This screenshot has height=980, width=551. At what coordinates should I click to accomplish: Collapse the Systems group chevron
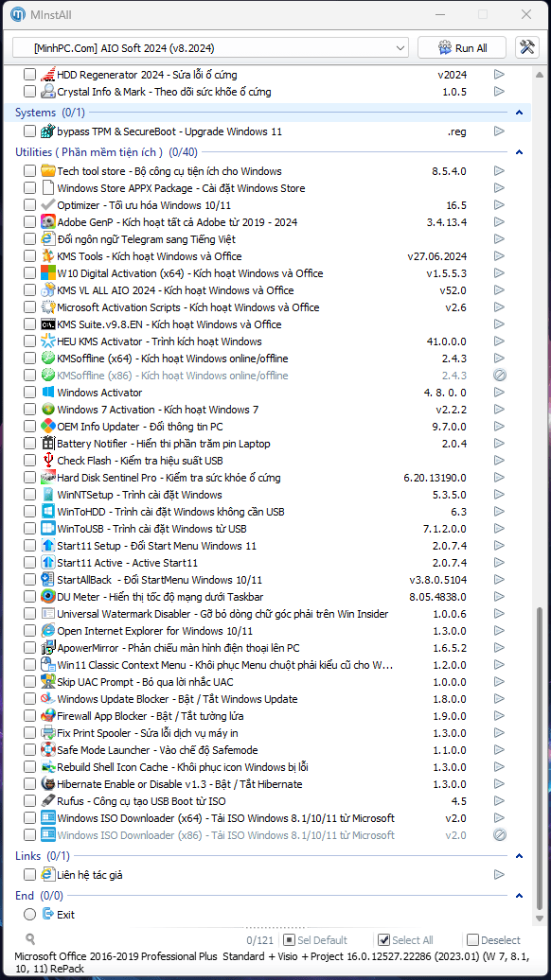coord(519,114)
